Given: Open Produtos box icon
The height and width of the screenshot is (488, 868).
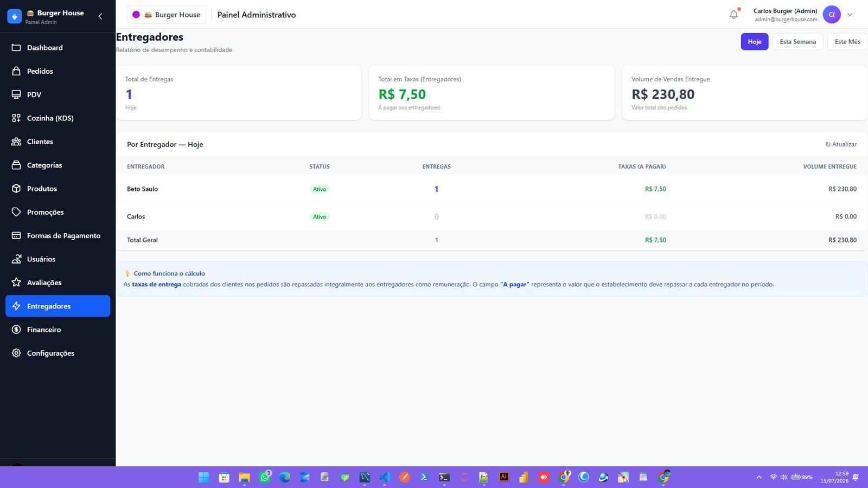Looking at the screenshot, I should pos(16,189).
